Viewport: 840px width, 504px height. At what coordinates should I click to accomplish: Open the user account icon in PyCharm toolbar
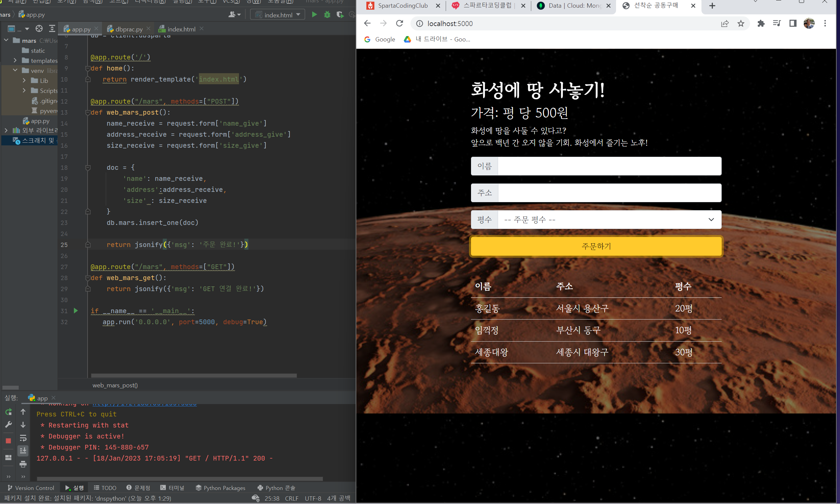pyautogui.click(x=234, y=15)
